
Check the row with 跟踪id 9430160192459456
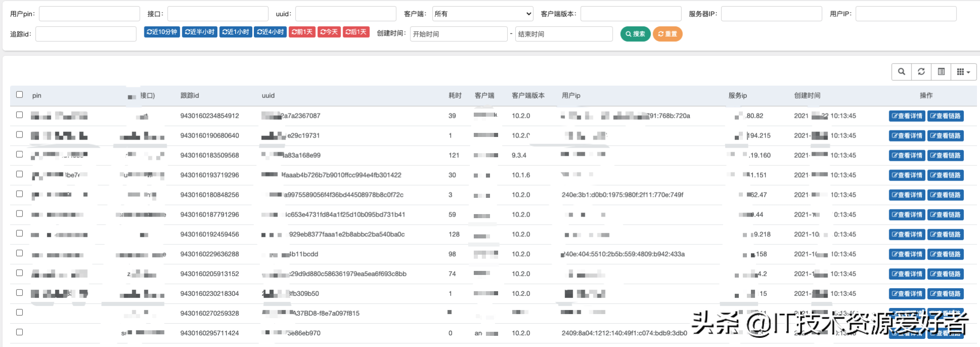19,233
